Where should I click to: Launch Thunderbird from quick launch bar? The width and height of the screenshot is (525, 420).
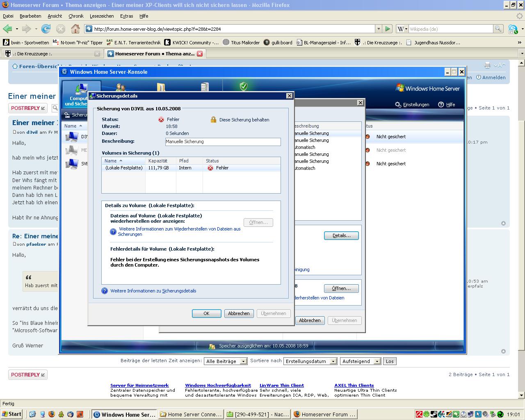(x=71, y=414)
